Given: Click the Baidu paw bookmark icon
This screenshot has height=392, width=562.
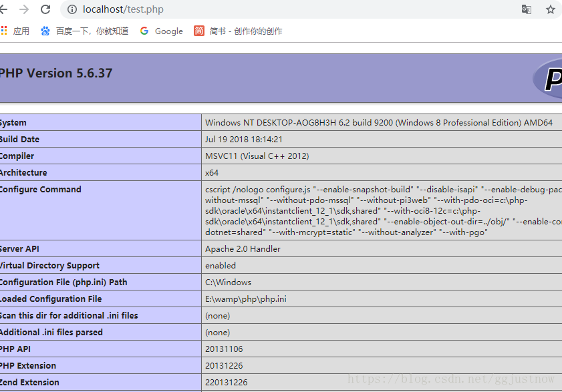Looking at the screenshot, I should [x=45, y=31].
